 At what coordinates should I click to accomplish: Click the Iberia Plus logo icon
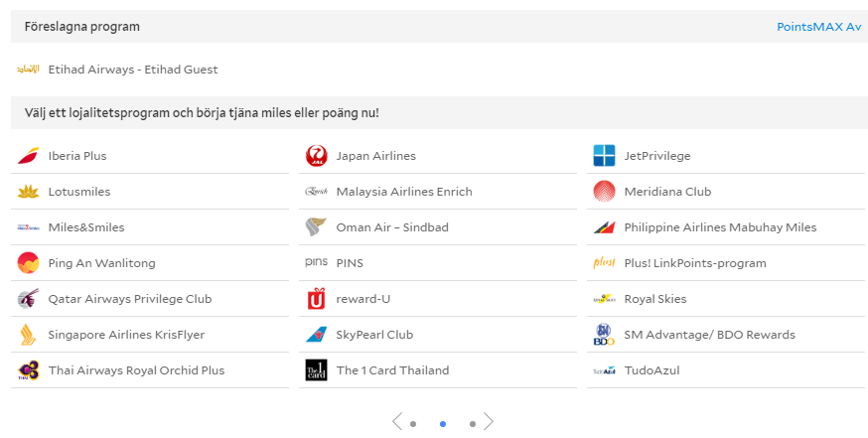click(x=28, y=156)
